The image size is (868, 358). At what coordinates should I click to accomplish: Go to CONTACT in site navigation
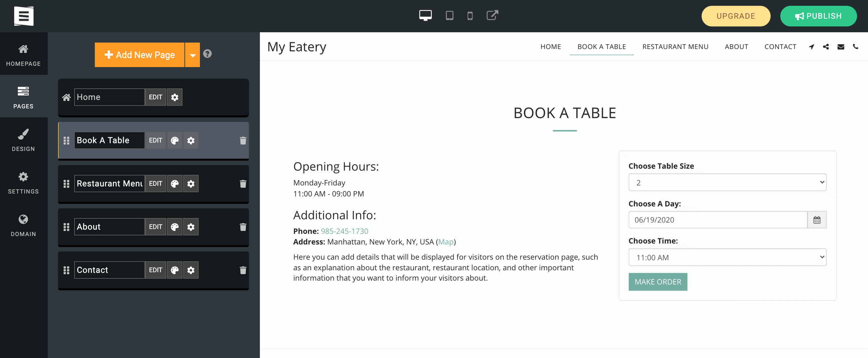780,47
